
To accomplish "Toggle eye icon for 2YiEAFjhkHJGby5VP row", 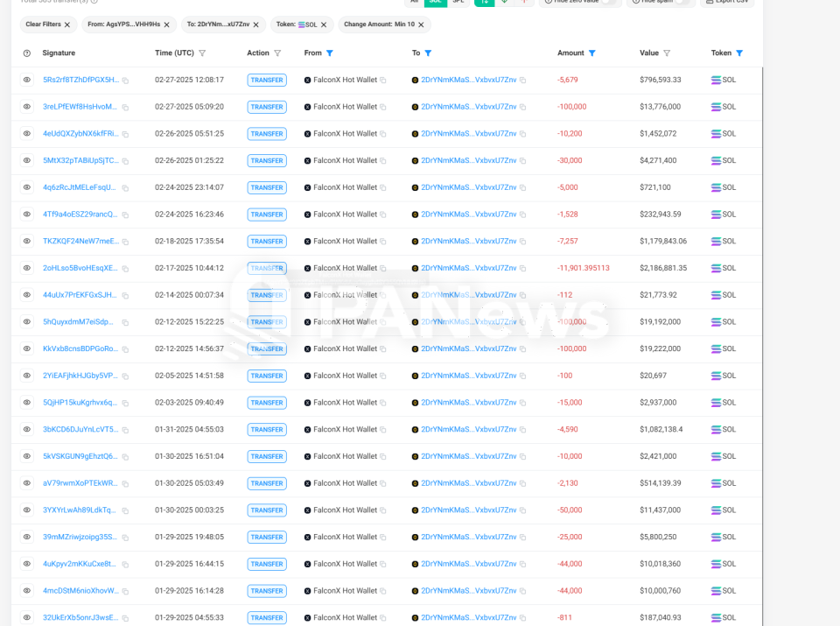I will (27, 376).
